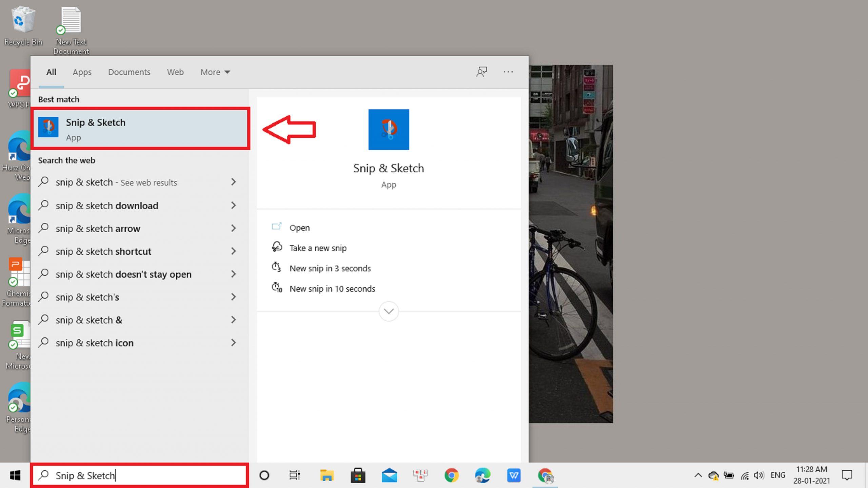Click Open icon in preview pane
The image size is (868, 488).
coord(277,227)
